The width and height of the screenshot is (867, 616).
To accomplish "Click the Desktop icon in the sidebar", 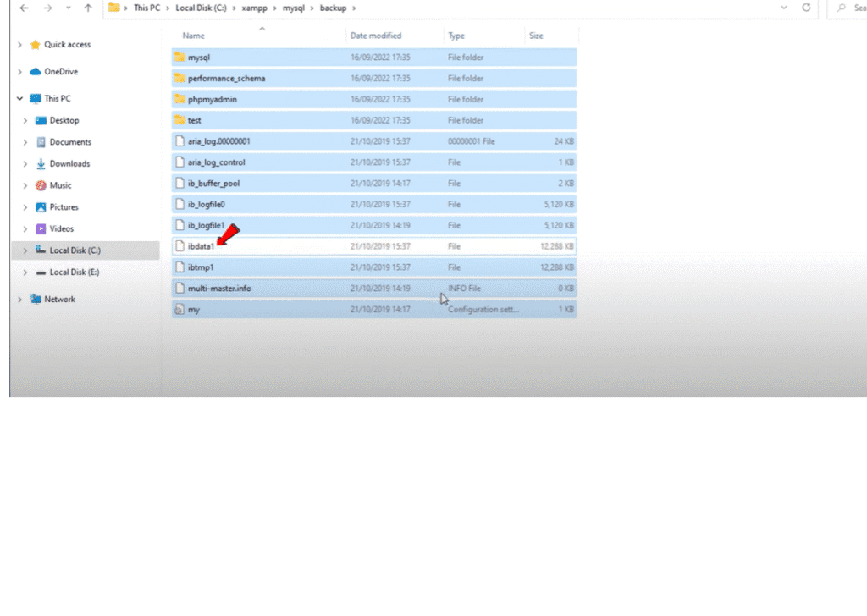I will pyautogui.click(x=41, y=120).
